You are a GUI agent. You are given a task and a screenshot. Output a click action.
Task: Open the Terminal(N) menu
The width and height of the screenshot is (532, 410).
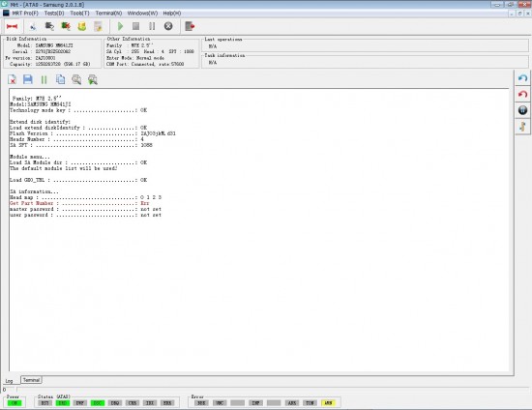108,14
